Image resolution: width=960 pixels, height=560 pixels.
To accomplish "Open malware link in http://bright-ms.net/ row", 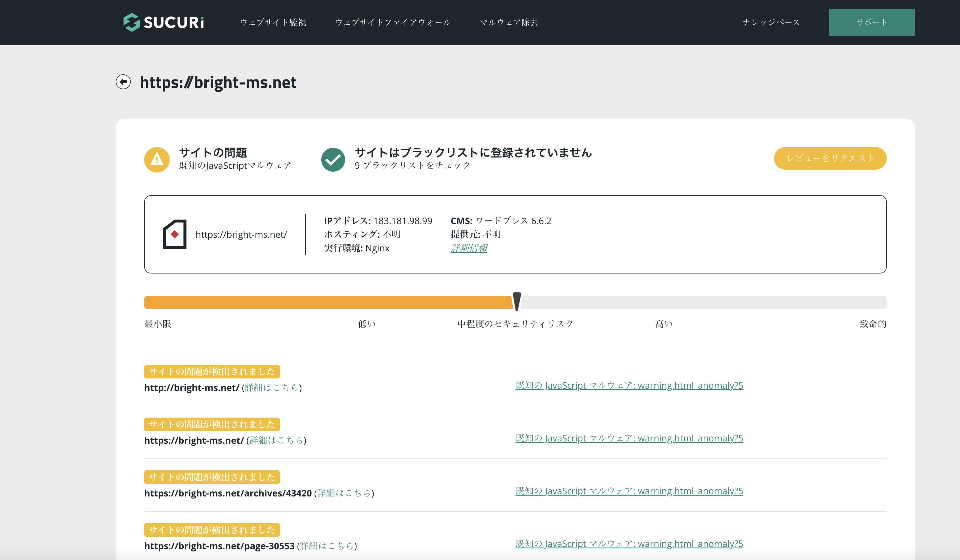I will pos(629,385).
